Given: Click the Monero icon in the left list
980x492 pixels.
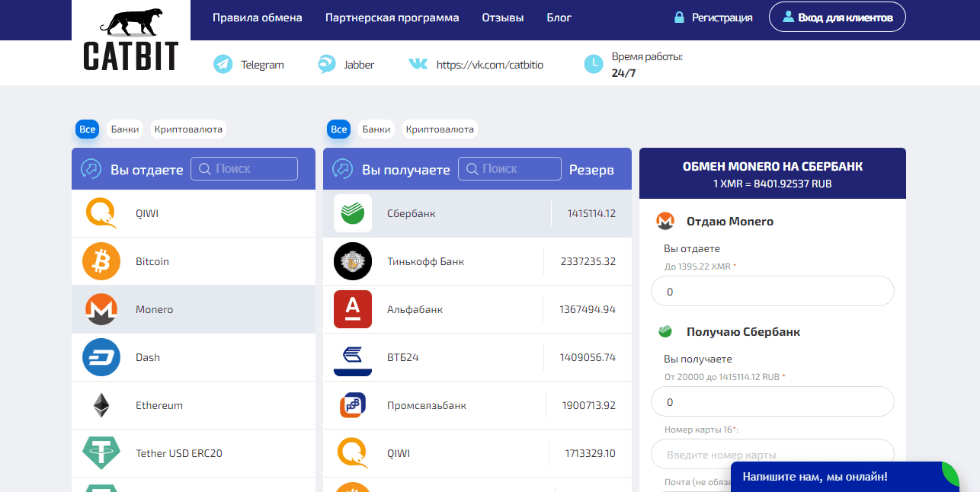Looking at the screenshot, I should tap(101, 308).
